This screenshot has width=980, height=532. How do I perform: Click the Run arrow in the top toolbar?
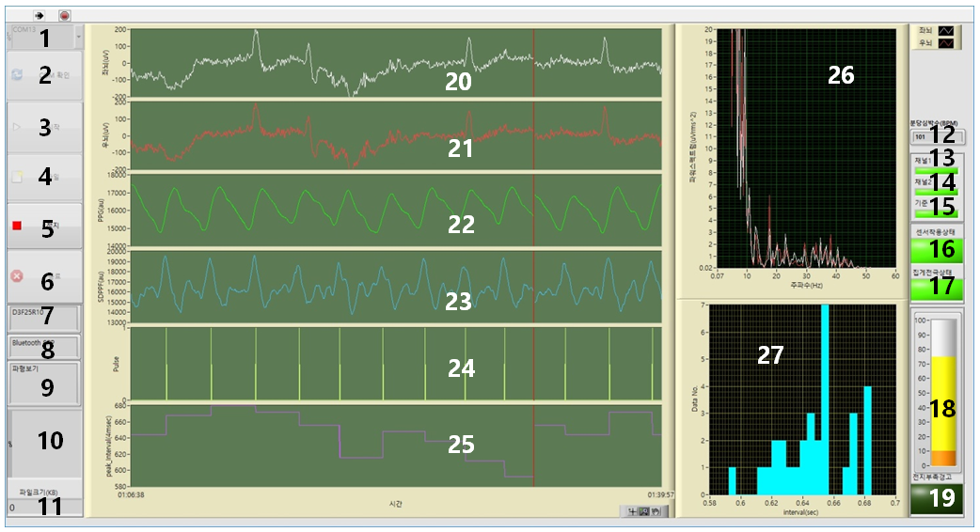pyautogui.click(x=39, y=16)
